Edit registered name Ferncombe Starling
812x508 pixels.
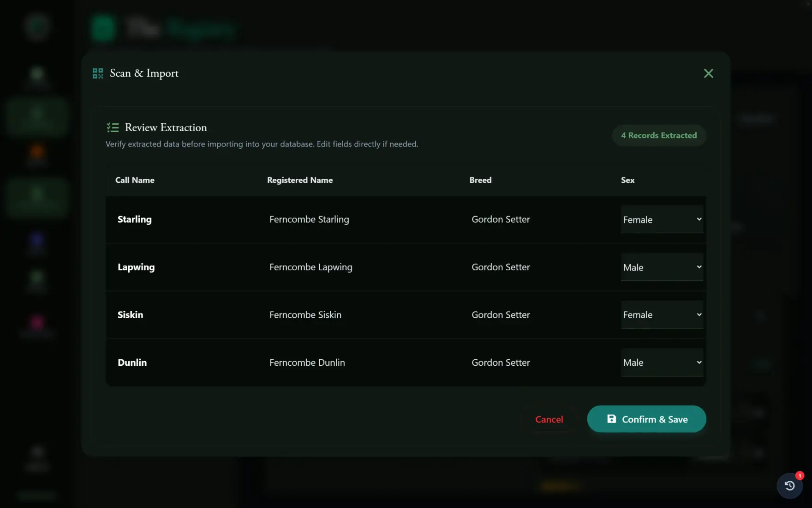[x=309, y=219]
